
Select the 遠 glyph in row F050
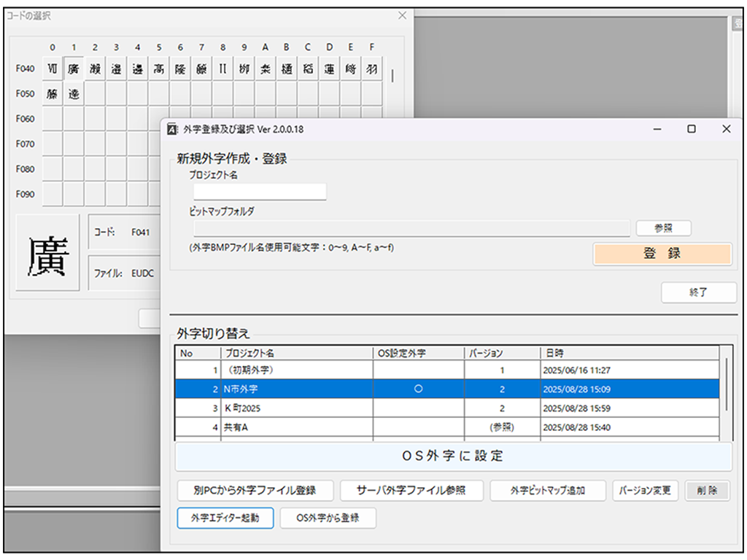(x=74, y=93)
